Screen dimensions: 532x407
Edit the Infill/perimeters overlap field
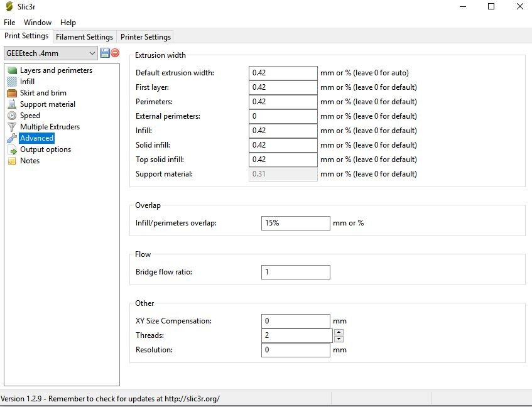[295, 223]
